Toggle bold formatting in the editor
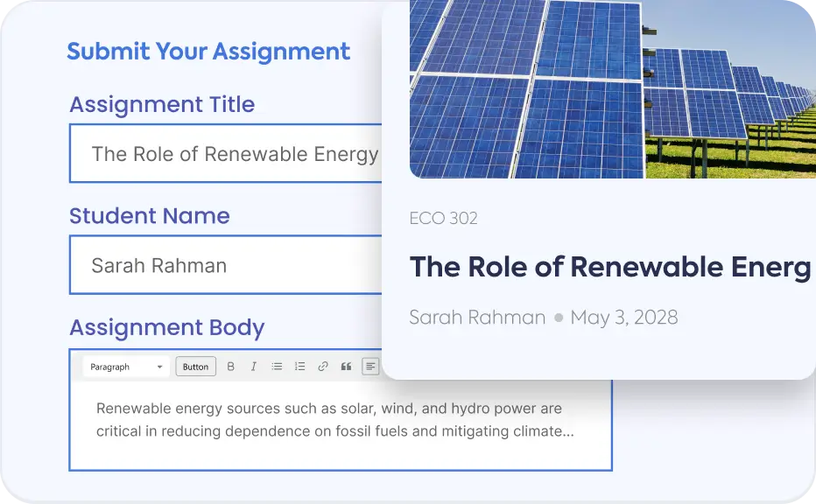This screenshot has height=504, width=816. tap(231, 367)
